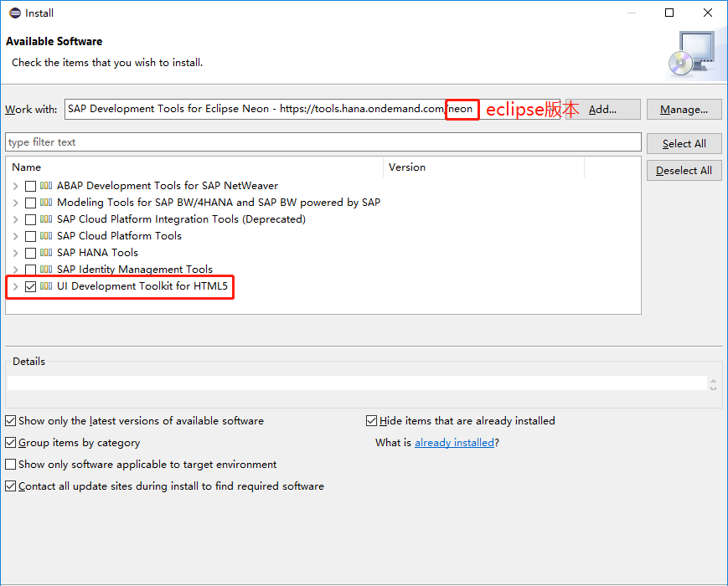Viewport: 728px width, 586px height.
Task: Click the Version column header
Action: (407, 167)
